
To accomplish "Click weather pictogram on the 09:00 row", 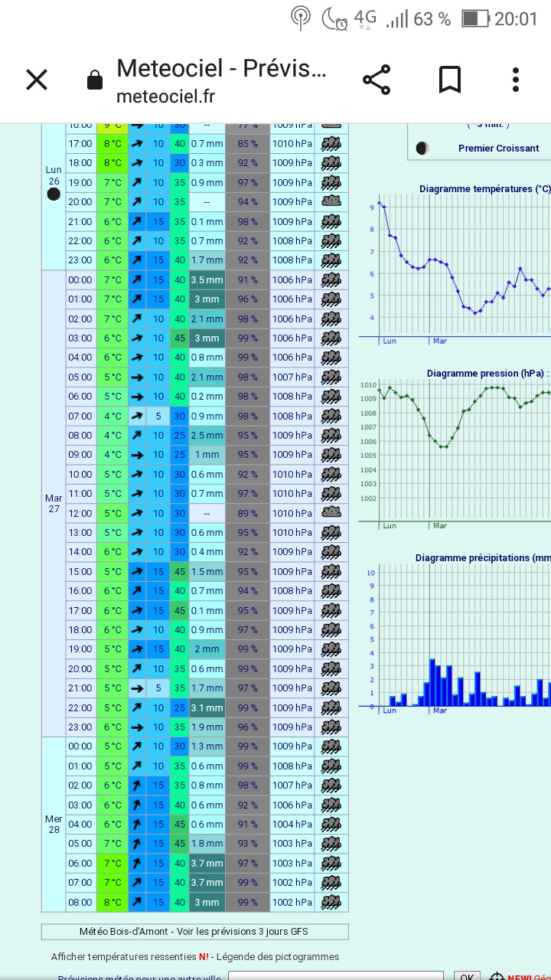I will click(331, 455).
